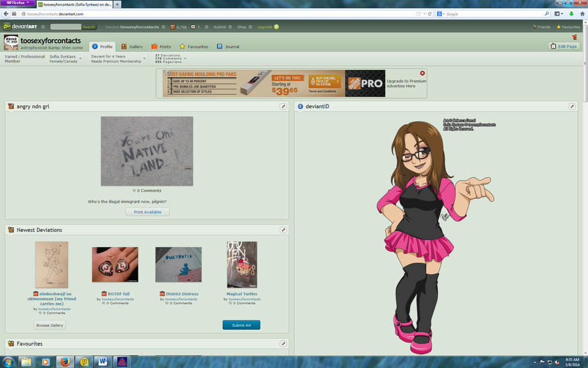Edit the Favourites widget pencil icon
588x368 pixels.
coord(283,344)
